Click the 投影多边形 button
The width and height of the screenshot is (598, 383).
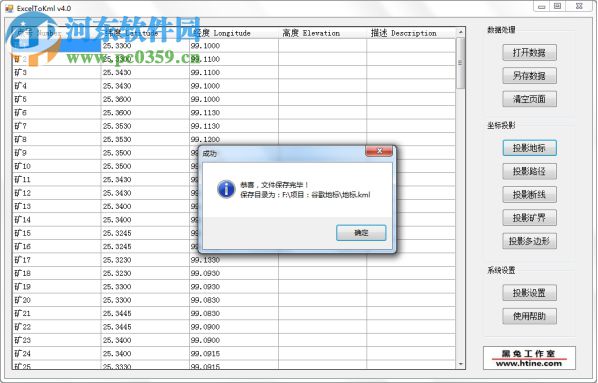pos(529,241)
